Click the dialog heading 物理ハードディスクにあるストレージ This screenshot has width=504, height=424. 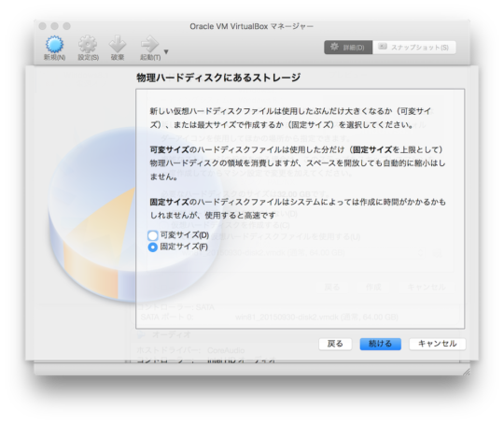click(x=218, y=78)
